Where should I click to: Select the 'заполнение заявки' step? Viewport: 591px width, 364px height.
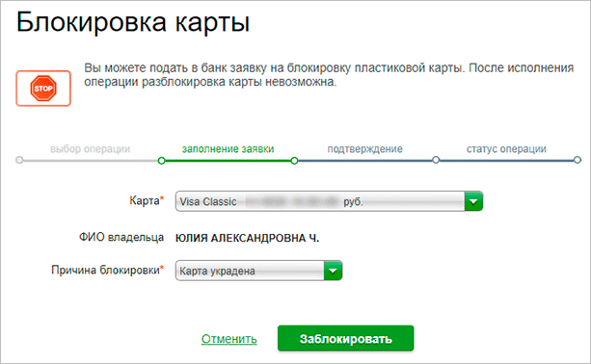tap(228, 149)
